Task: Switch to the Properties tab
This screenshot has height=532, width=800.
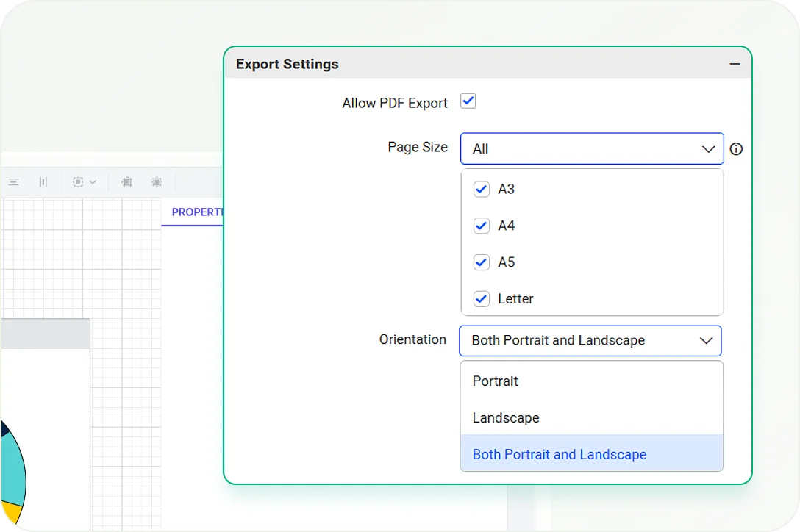Action: [196, 212]
